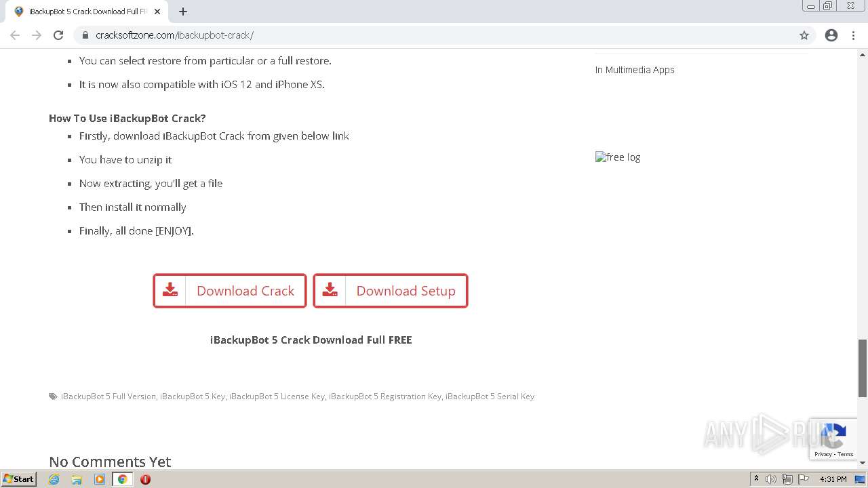
Task: Switch to the Chrome taskbar button
Action: 122,479
